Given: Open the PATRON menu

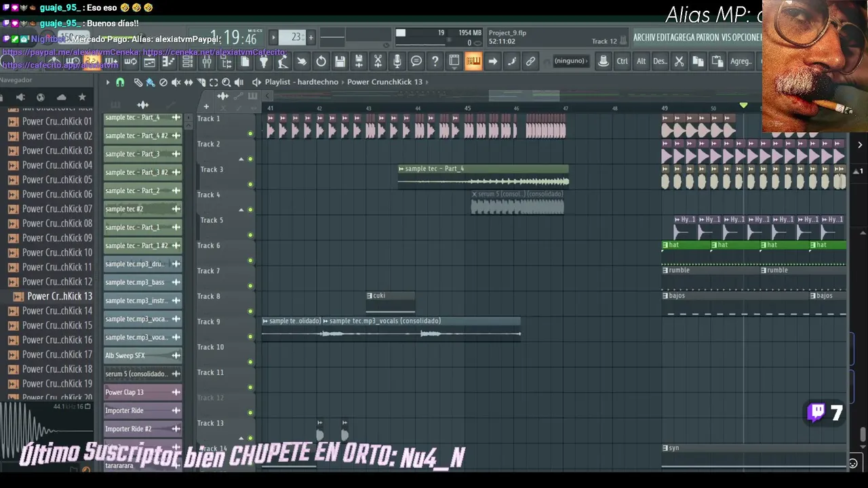Looking at the screenshot, I should pos(707,38).
